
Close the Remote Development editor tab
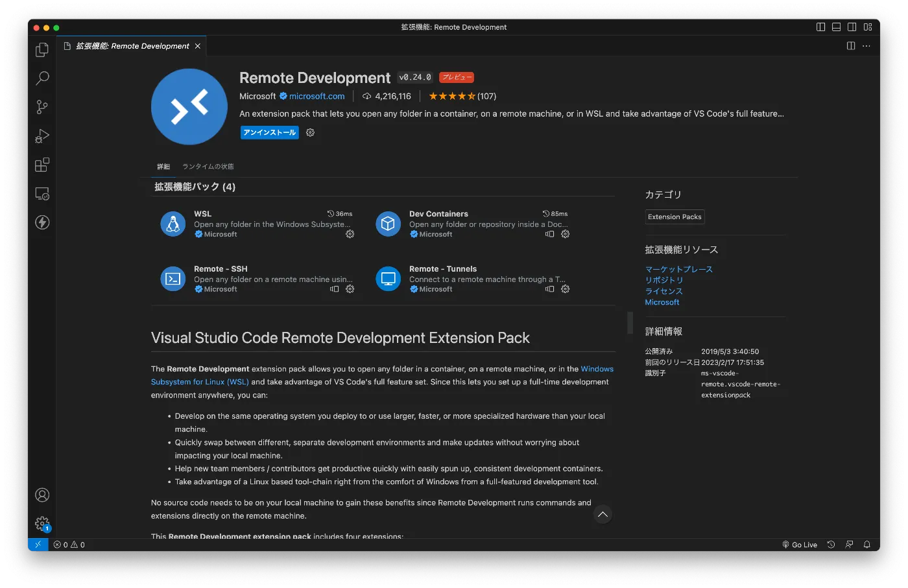click(198, 46)
